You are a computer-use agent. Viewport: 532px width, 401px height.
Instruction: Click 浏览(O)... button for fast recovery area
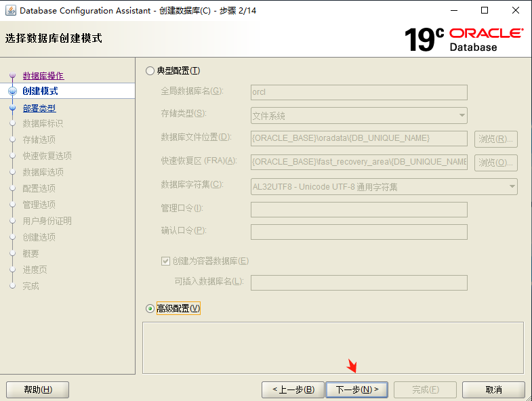tap(495, 163)
